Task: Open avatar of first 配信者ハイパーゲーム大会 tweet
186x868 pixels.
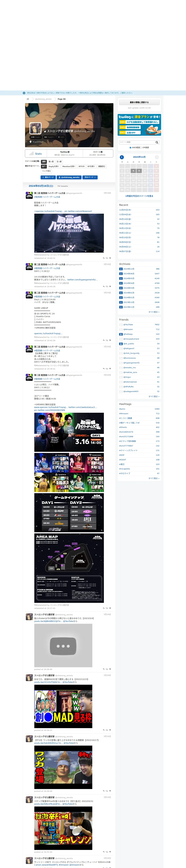Action: coord(29,195)
